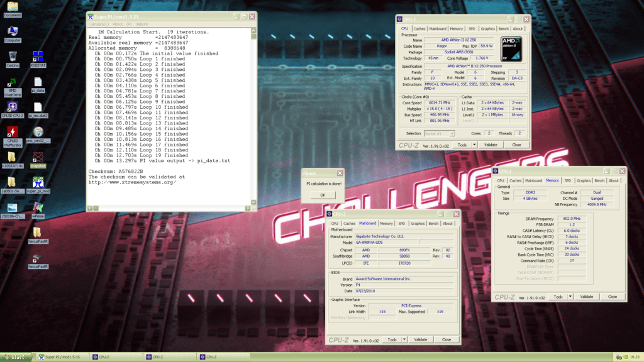Click the Super PI horizontal scrollbar right arrow
This screenshot has width=644, height=362.
click(x=247, y=208)
